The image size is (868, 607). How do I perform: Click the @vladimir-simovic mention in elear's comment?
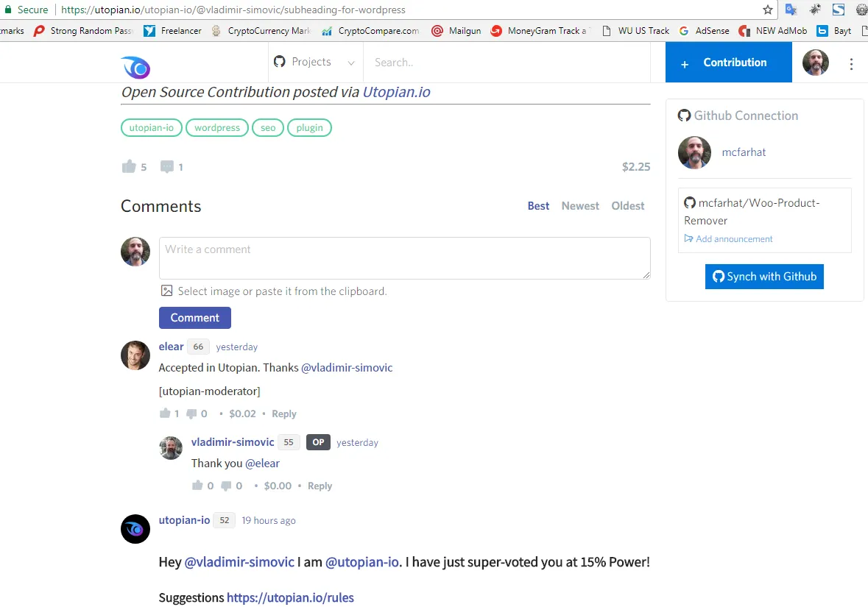point(347,367)
